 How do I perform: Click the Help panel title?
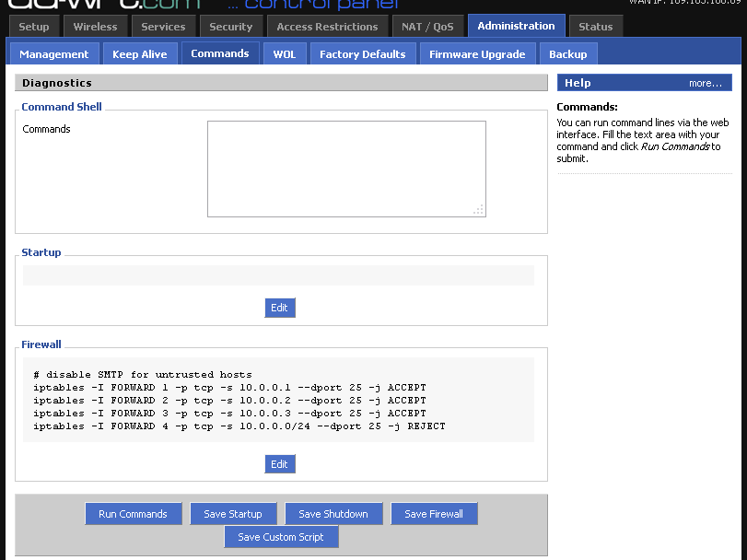click(578, 83)
